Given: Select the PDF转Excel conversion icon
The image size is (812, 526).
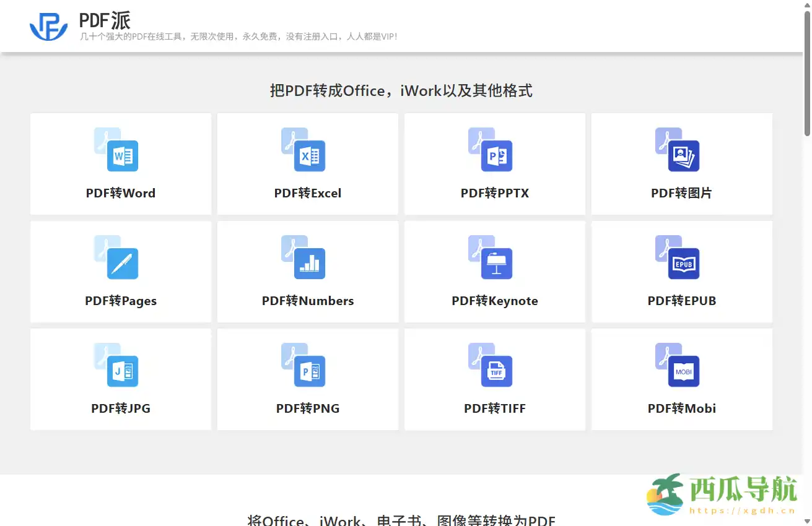Looking at the screenshot, I should tap(308, 149).
